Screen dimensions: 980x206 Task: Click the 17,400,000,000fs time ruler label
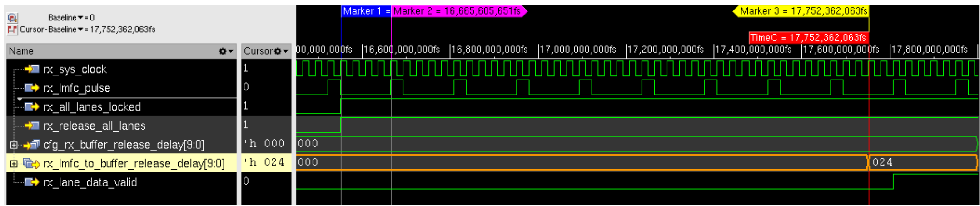coord(754,50)
